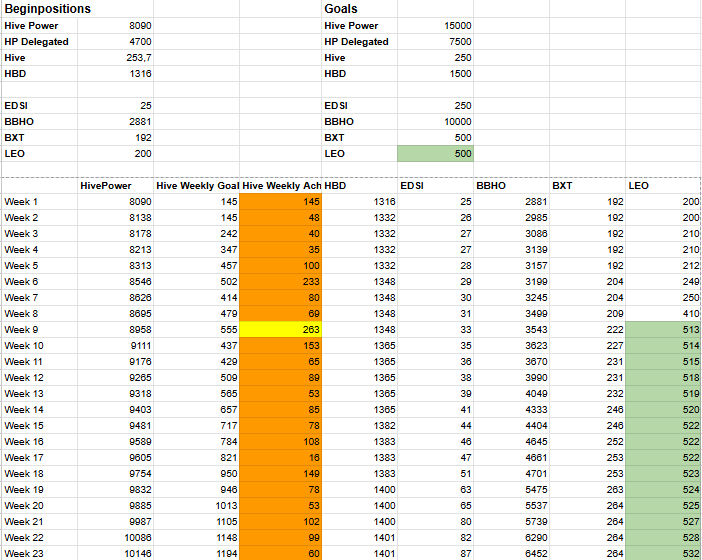702x560 pixels.
Task: Select Week 13 EDSI value 39
Action: click(435, 394)
